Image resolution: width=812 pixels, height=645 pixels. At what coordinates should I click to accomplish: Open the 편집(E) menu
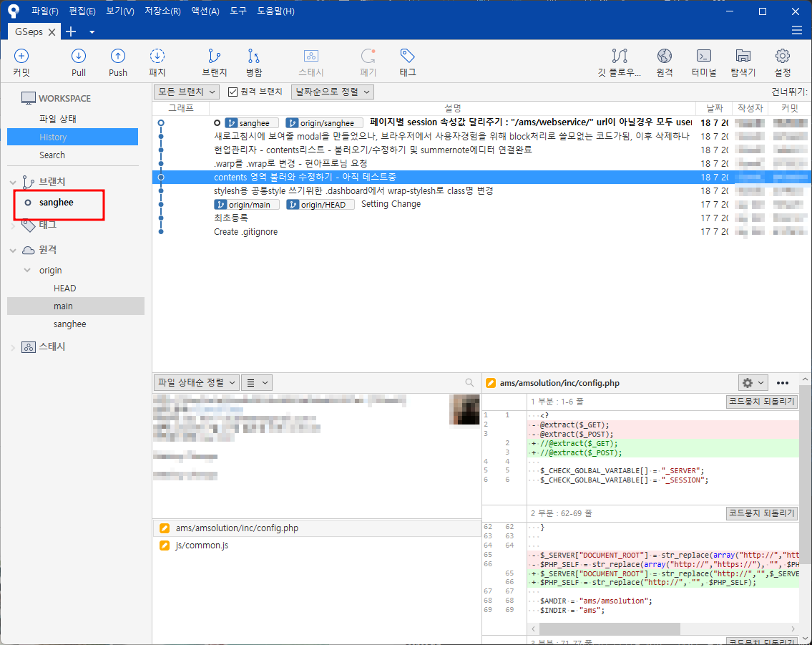82,11
